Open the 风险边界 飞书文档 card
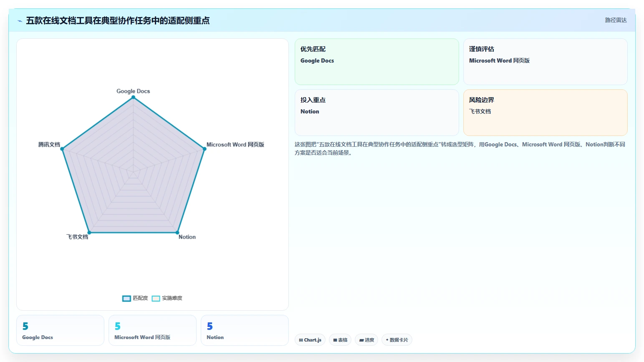This screenshot has height=362, width=644. pos(545,113)
